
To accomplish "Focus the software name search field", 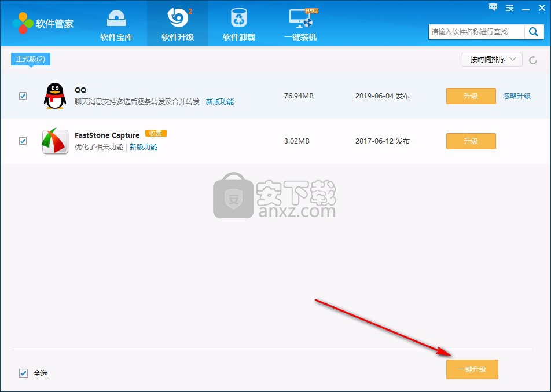I will click(x=476, y=32).
